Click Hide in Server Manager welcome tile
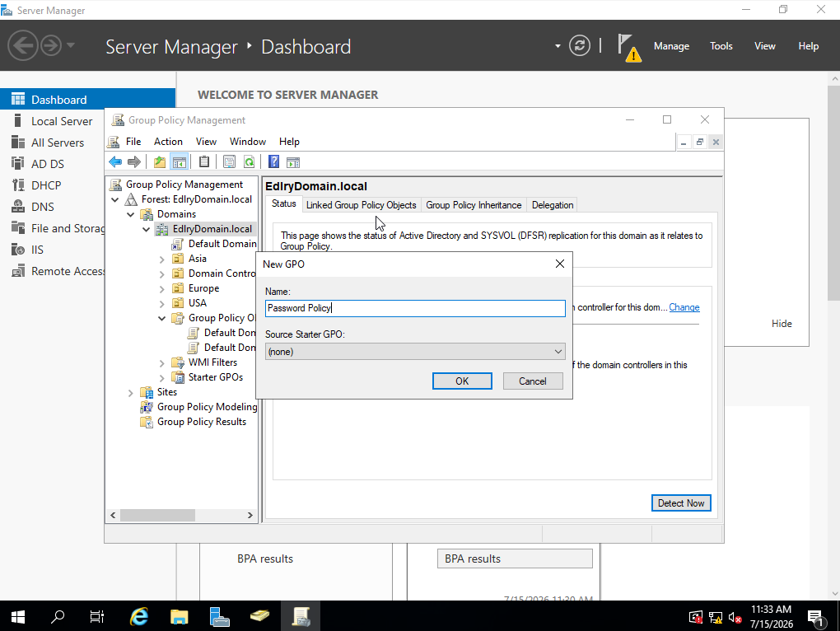 [782, 324]
